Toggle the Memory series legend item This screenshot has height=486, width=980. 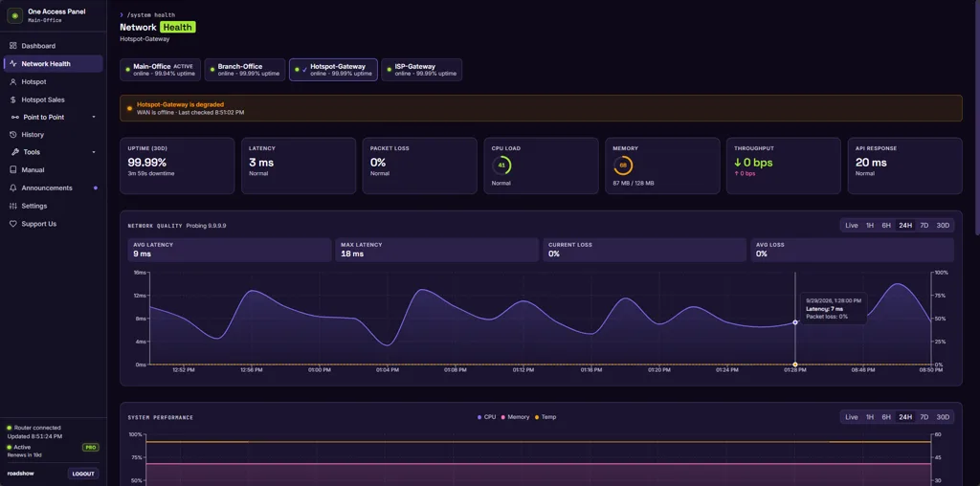tap(515, 417)
